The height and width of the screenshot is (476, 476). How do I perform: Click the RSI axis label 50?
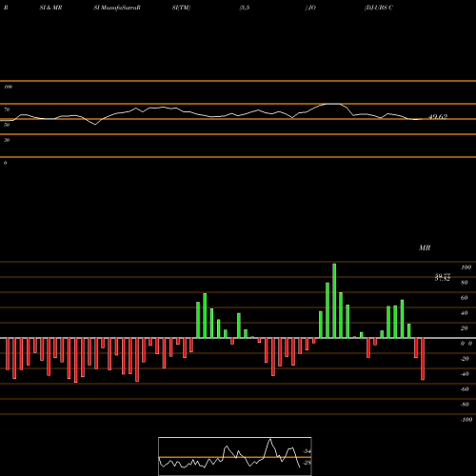coord(7,125)
